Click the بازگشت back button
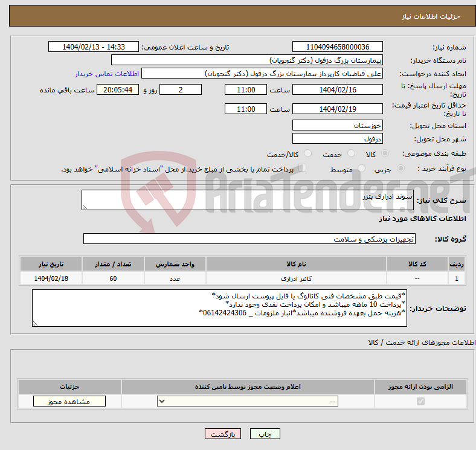 (x=223, y=434)
